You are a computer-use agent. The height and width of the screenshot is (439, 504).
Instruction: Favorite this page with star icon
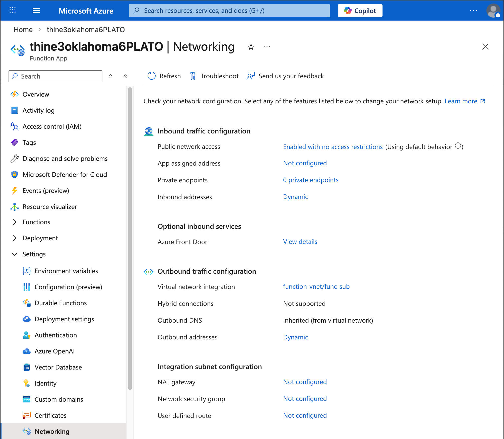pyautogui.click(x=251, y=47)
